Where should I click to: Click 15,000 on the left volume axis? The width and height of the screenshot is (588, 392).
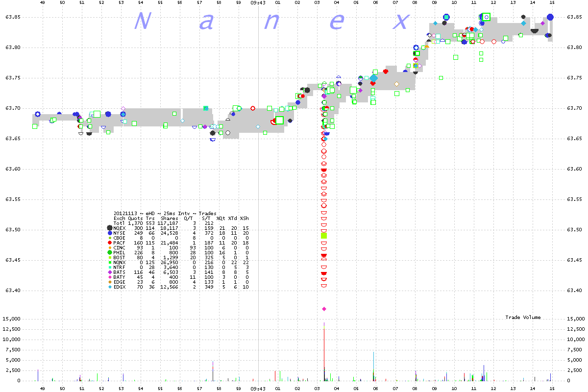pos(12,318)
